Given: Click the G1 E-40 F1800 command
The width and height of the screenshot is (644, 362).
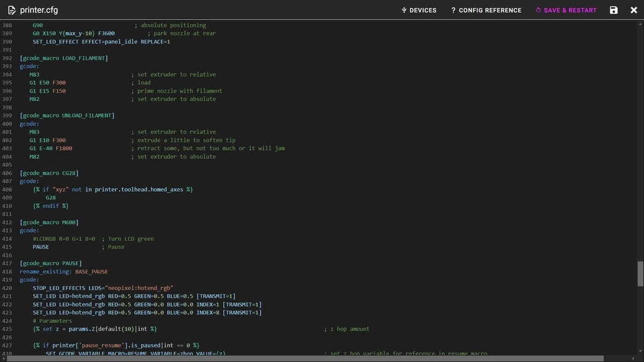Looking at the screenshot, I should pyautogui.click(x=51, y=148).
